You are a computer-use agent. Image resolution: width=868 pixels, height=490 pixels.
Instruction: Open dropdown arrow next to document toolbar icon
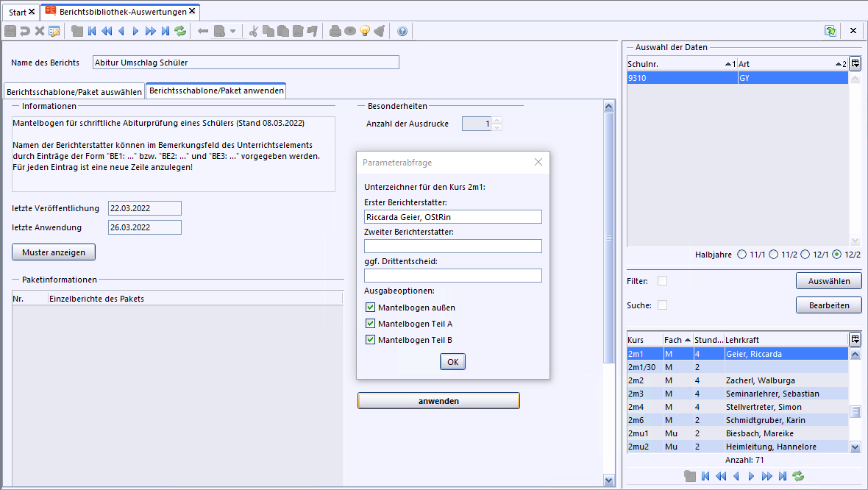pyautogui.click(x=232, y=31)
